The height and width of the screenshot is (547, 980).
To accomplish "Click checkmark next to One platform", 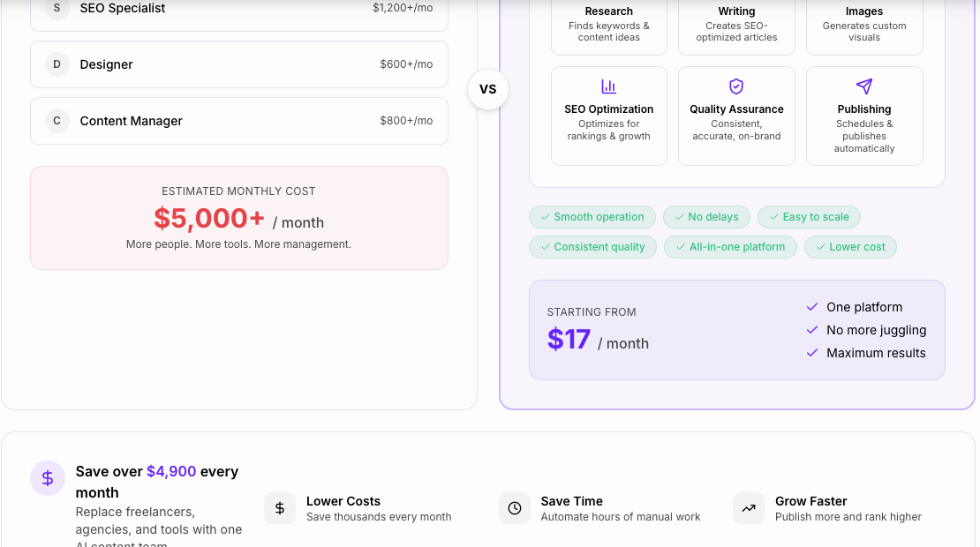I will coord(812,307).
